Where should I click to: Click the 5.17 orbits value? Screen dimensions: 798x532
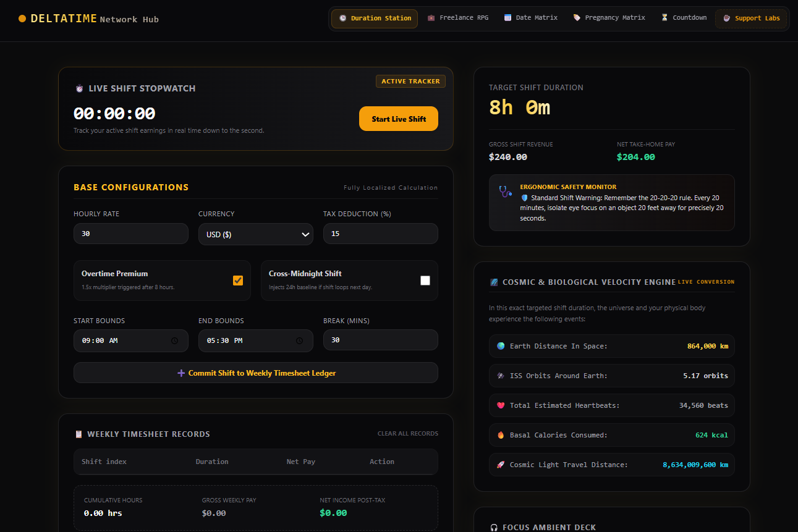pos(705,376)
